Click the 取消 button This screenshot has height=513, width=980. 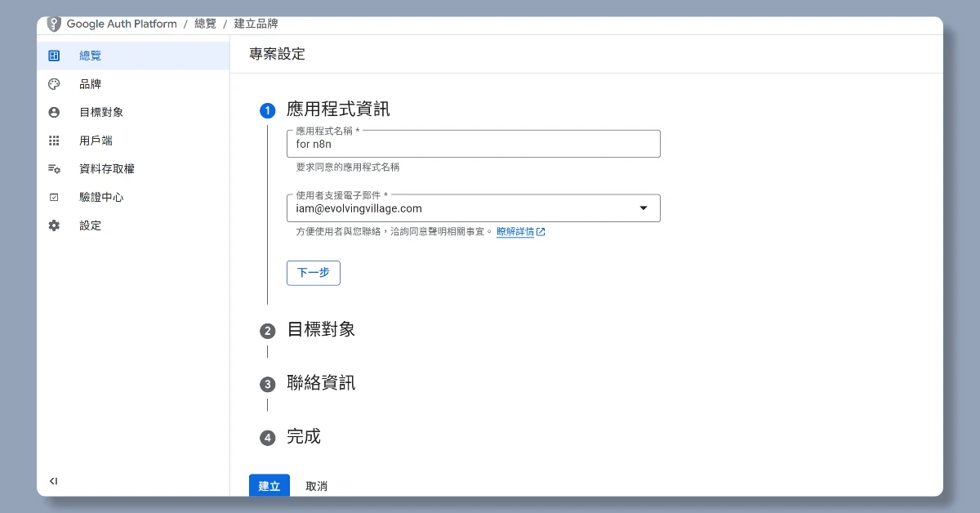point(317,485)
